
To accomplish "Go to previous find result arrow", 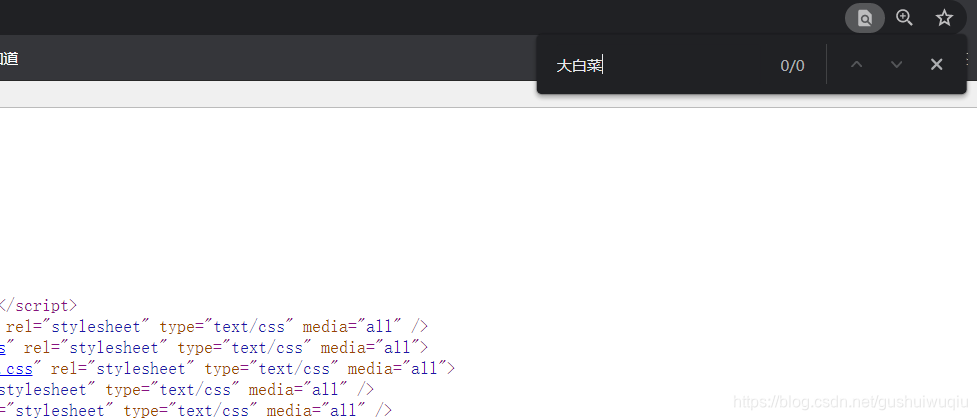I will pos(857,65).
